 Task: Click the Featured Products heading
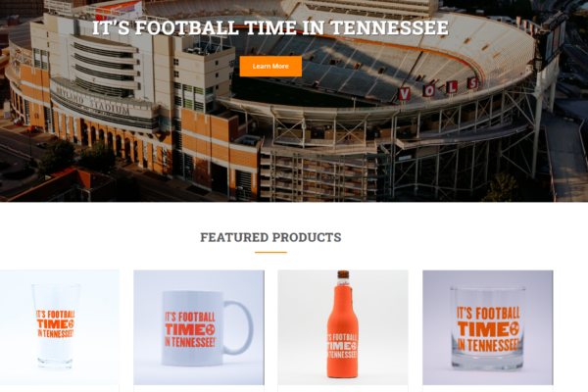click(270, 237)
